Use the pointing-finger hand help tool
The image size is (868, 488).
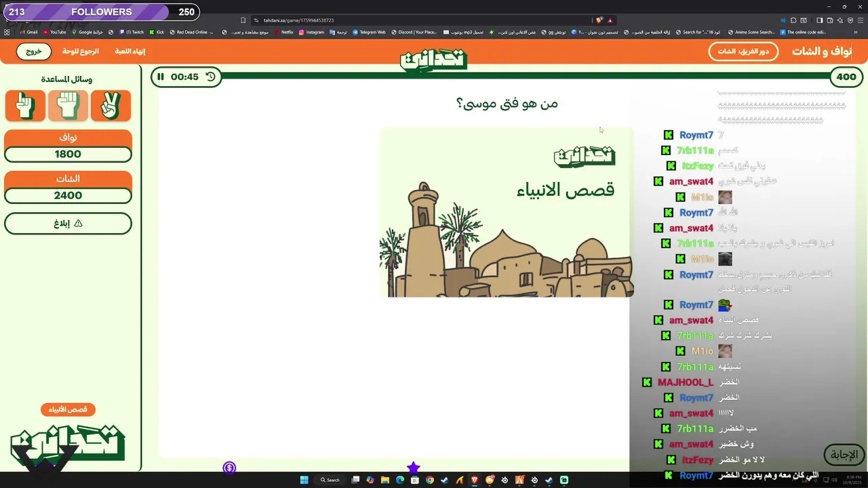25,105
